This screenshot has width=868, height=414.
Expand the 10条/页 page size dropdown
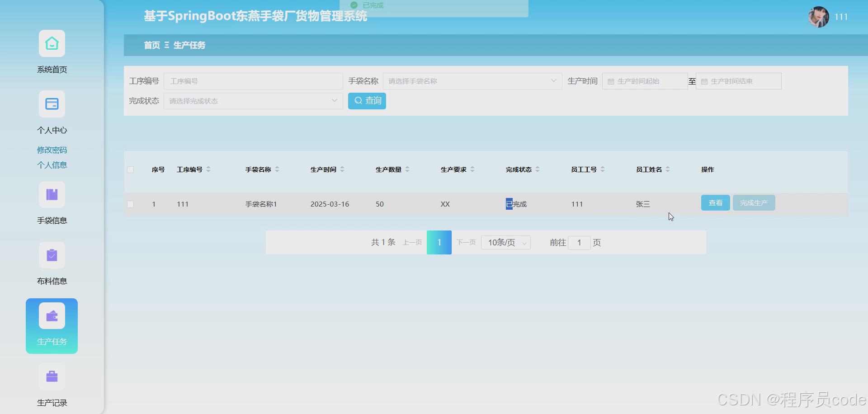tap(505, 242)
